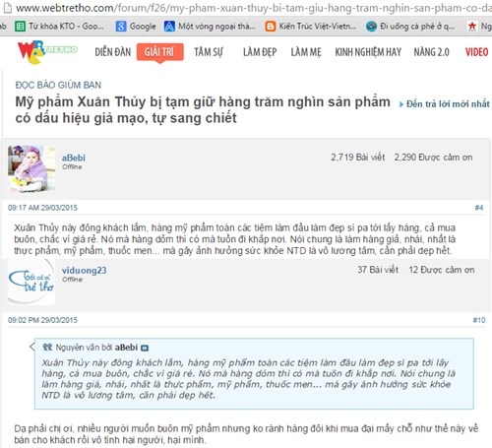
Task: Open the VIDEO section
Action: [476, 52]
